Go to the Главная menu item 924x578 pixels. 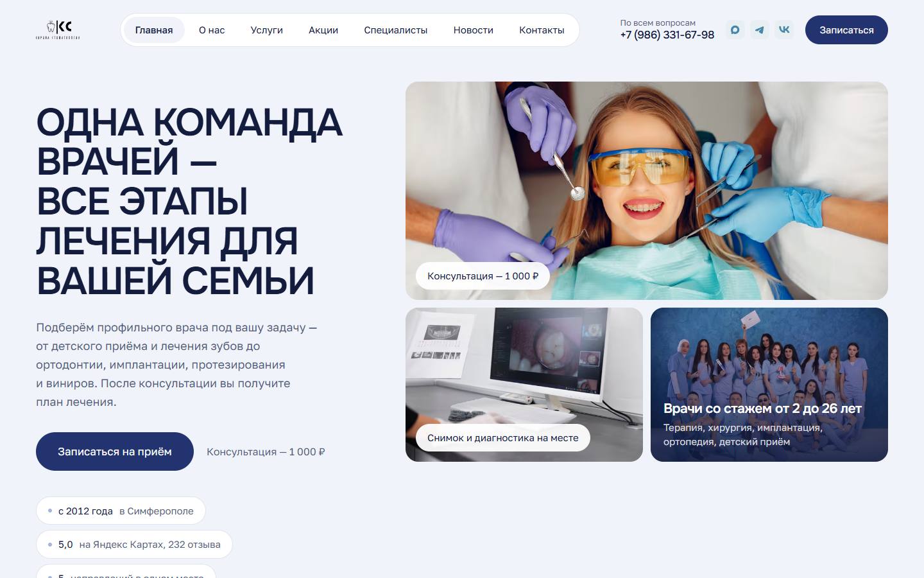pos(154,30)
